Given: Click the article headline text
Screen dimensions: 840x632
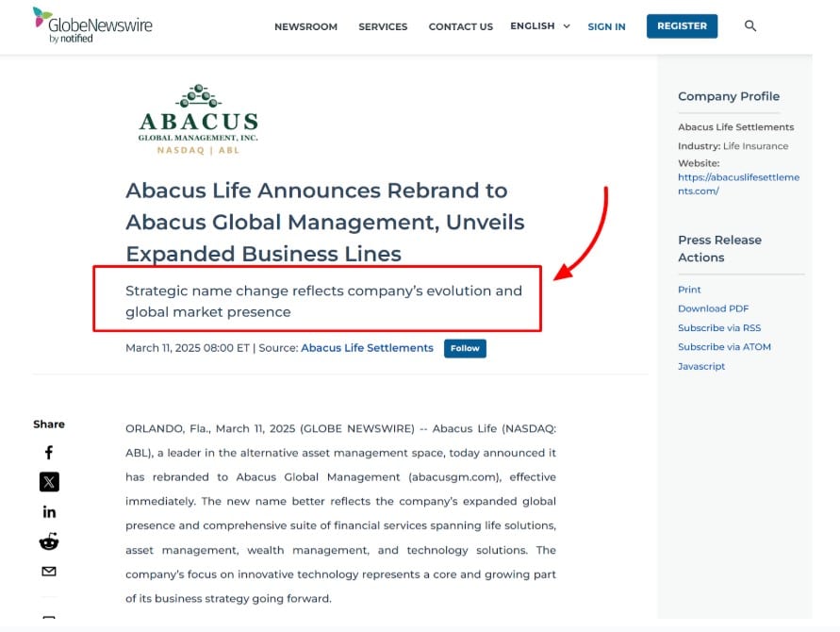Looking at the screenshot, I should click(x=325, y=222).
